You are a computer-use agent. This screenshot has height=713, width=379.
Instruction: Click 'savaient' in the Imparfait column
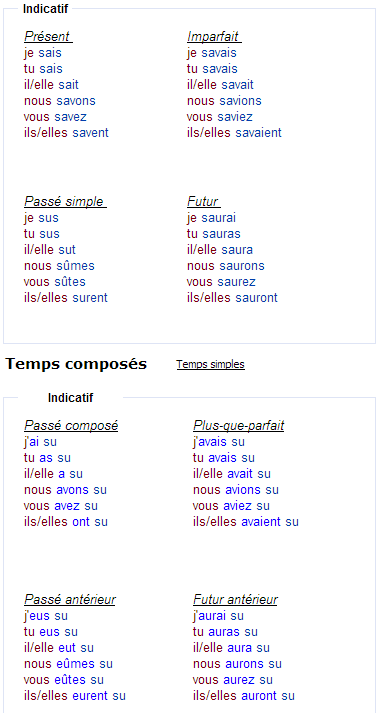coord(258,133)
